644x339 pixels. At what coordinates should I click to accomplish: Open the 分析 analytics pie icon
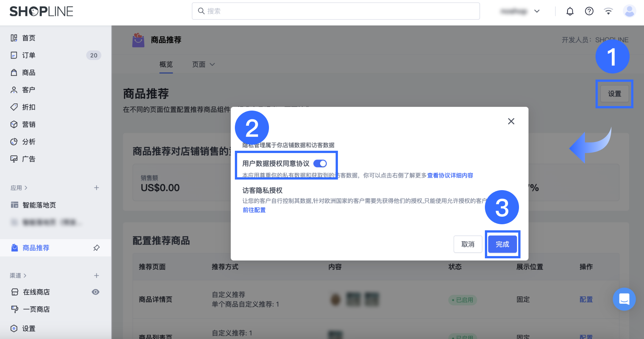pyautogui.click(x=14, y=142)
